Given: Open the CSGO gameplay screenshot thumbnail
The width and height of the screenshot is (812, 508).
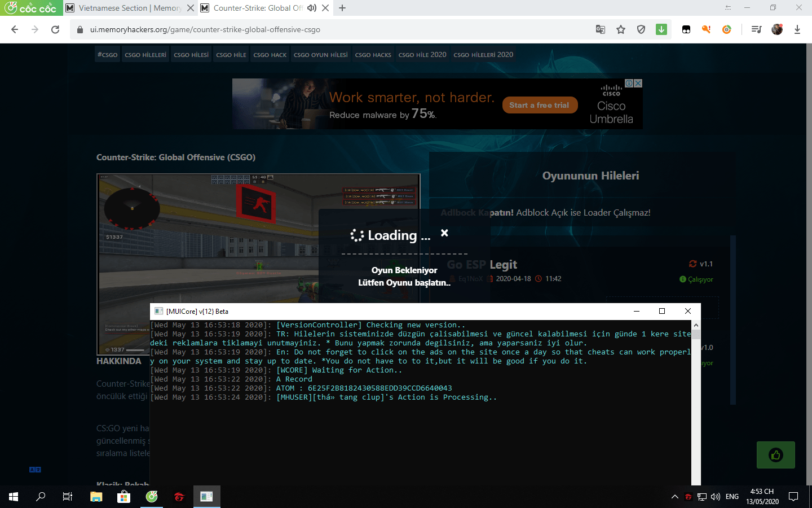Looking at the screenshot, I should tap(258, 264).
